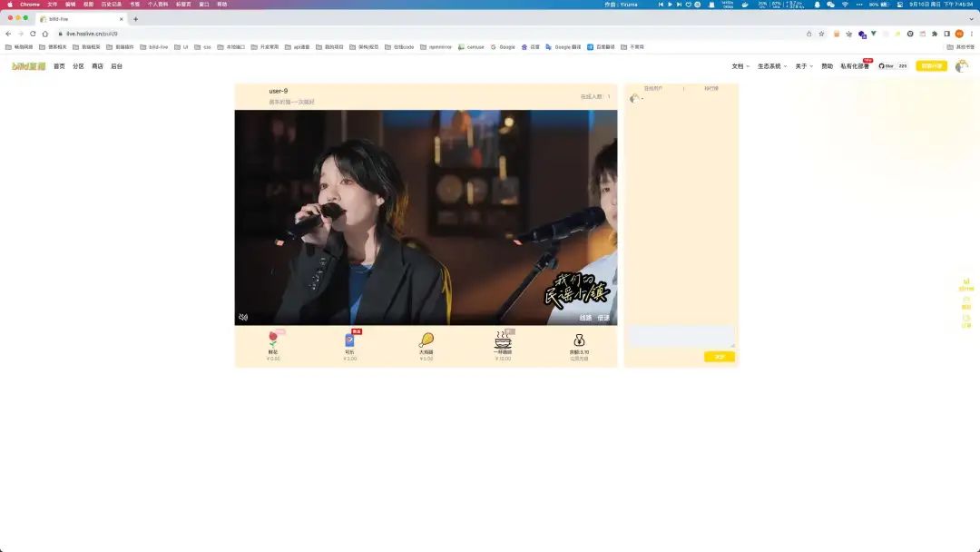This screenshot has height=552, width=980.
Task: Send the rose flower gift (鲜花)
Action: point(273,340)
